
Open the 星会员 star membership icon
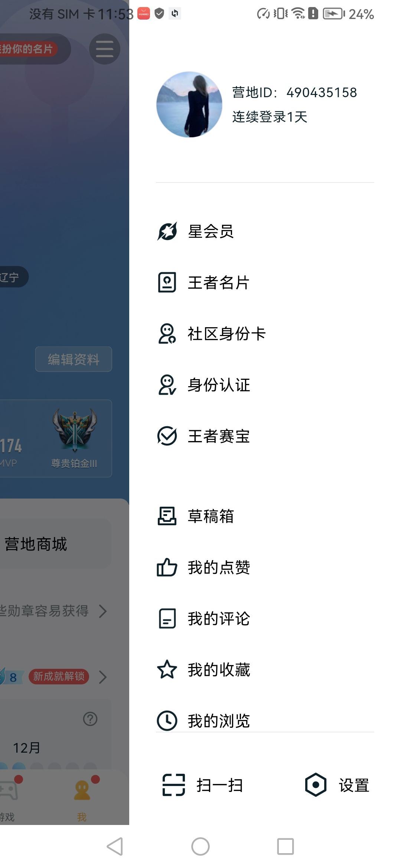[167, 231]
